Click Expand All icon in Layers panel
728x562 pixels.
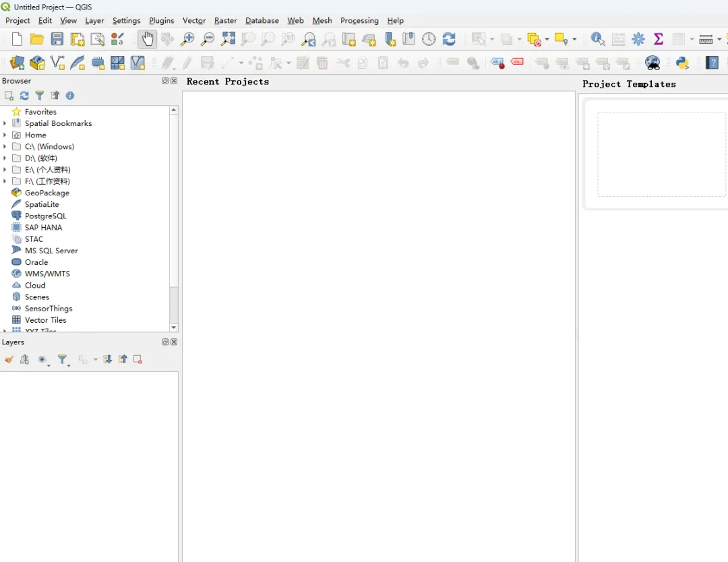(x=107, y=359)
